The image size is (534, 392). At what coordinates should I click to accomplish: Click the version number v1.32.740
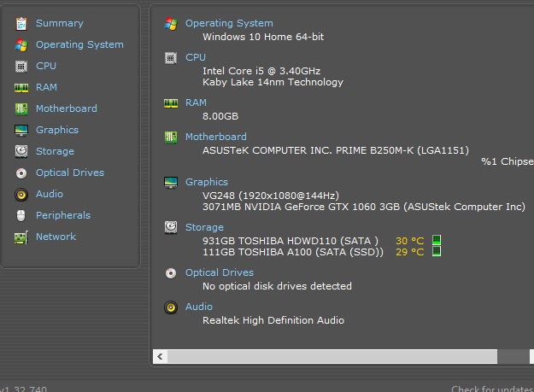(23, 389)
